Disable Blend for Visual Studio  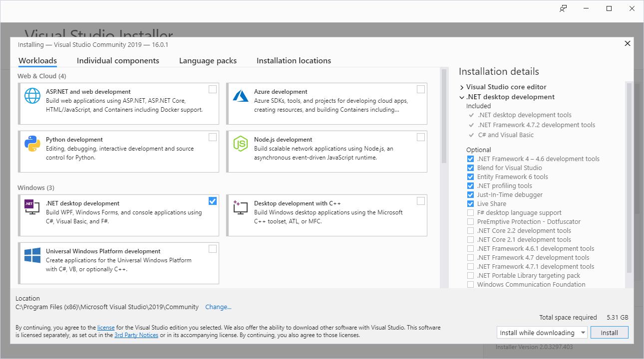tap(470, 168)
